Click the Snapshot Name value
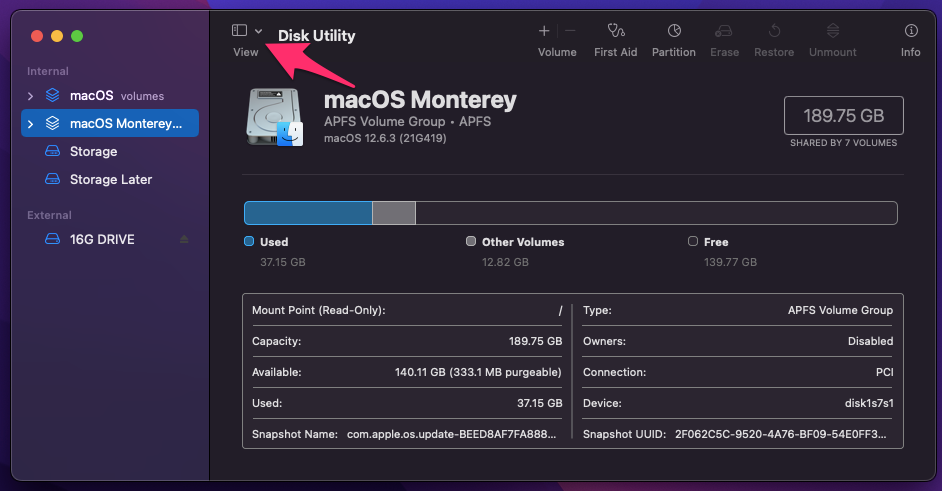The image size is (942, 491). point(452,435)
